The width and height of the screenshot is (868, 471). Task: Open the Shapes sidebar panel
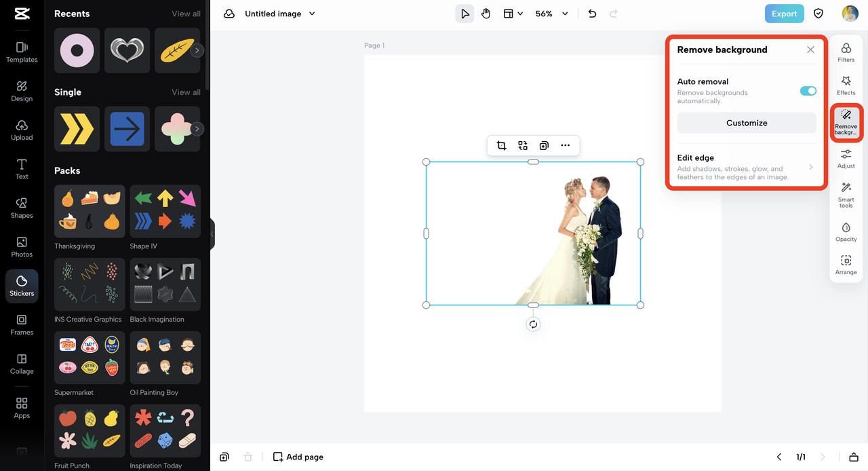coord(22,208)
